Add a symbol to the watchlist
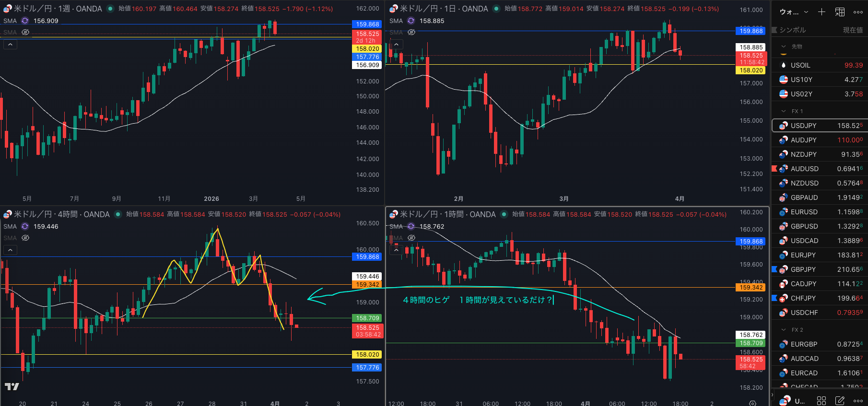 821,12
